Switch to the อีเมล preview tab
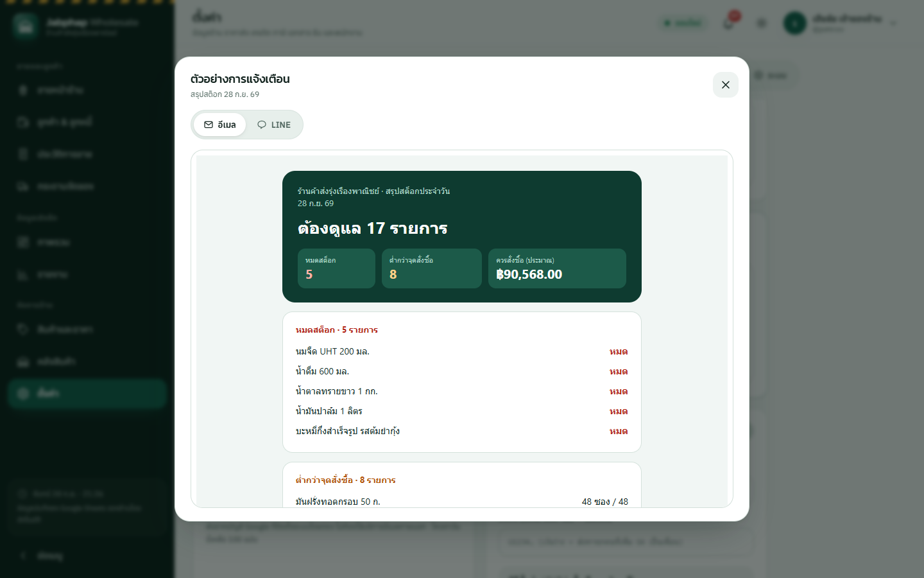Viewport: 924px width, 578px height. pos(220,125)
